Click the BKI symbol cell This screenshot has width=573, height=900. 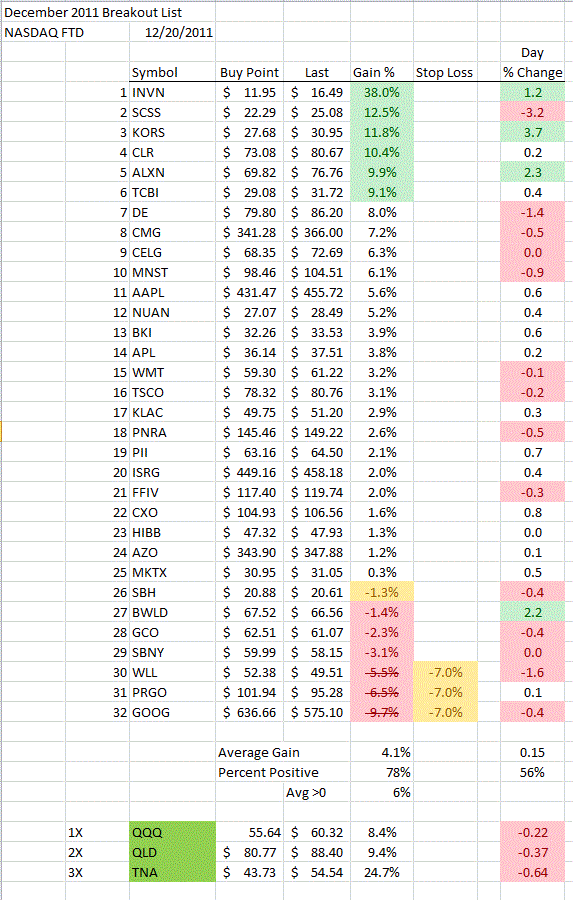pos(172,332)
